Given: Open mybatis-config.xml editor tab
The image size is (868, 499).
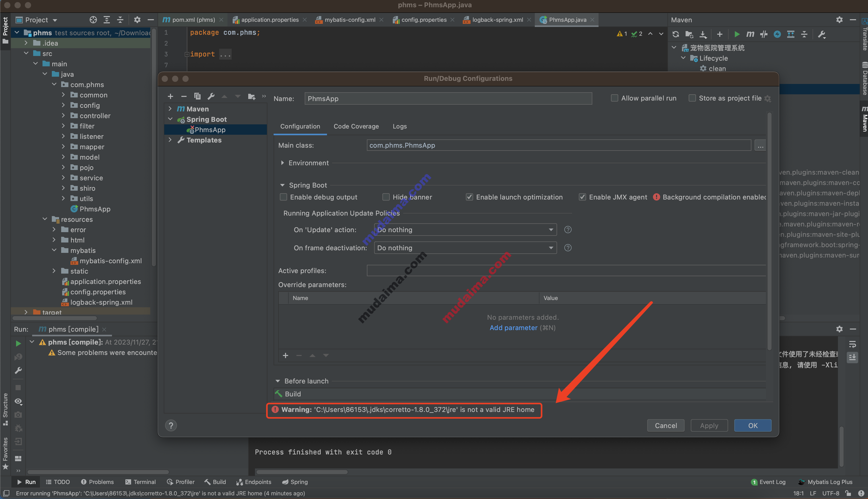Looking at the screenshot, I should [x=350, y=20].
